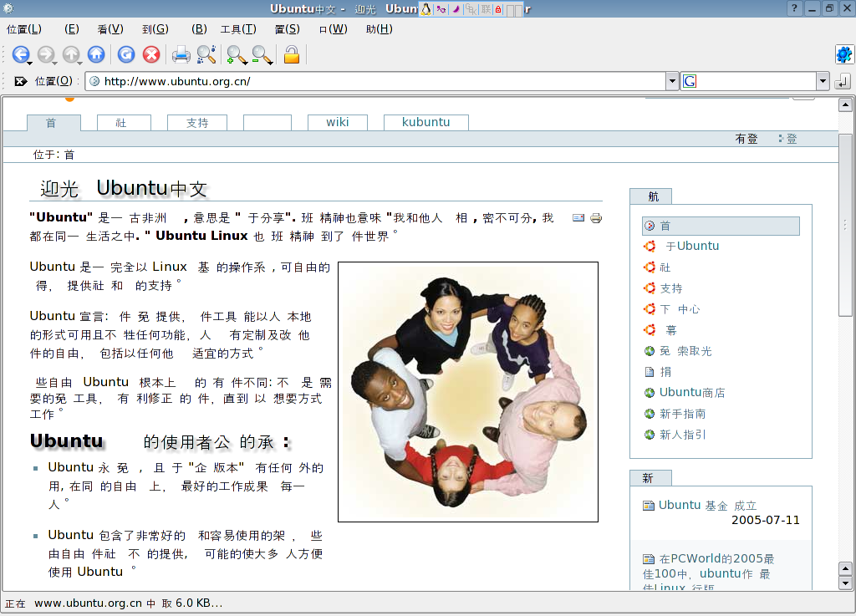Open the 置(S) settings menu
Viewport: 856px width, 616px height.
point(288,29)
